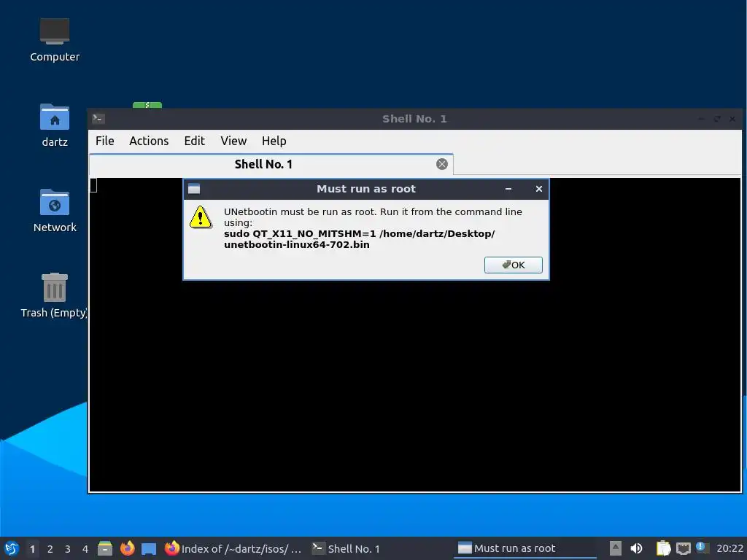Open the Trash (Empty) desktop icon
This screenshot has width=747, height=560.
tap(54, 296)
